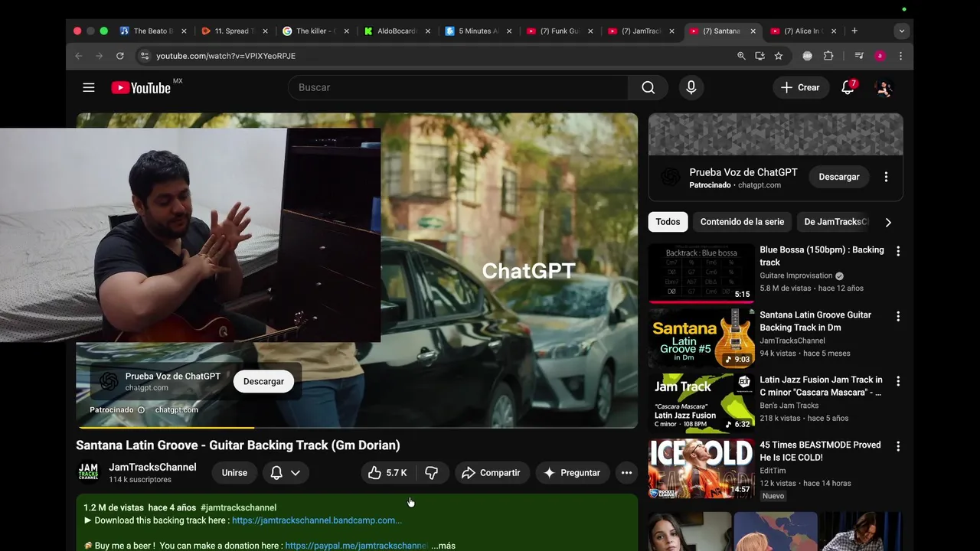This screenshot has width=980, height=551.
Task: Bookmark this page with star icon
Action: pyautogui.click(x=779, y=56)
